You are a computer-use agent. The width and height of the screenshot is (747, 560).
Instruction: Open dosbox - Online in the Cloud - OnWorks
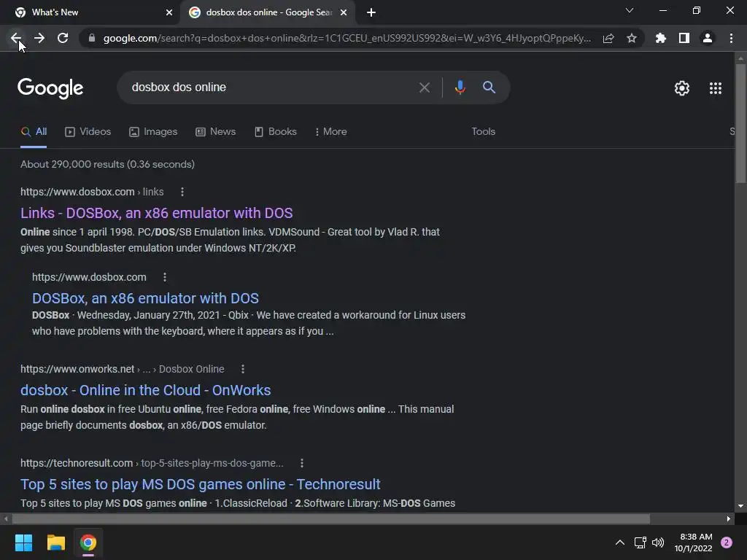pyautogui.click(x=146, y=390)
